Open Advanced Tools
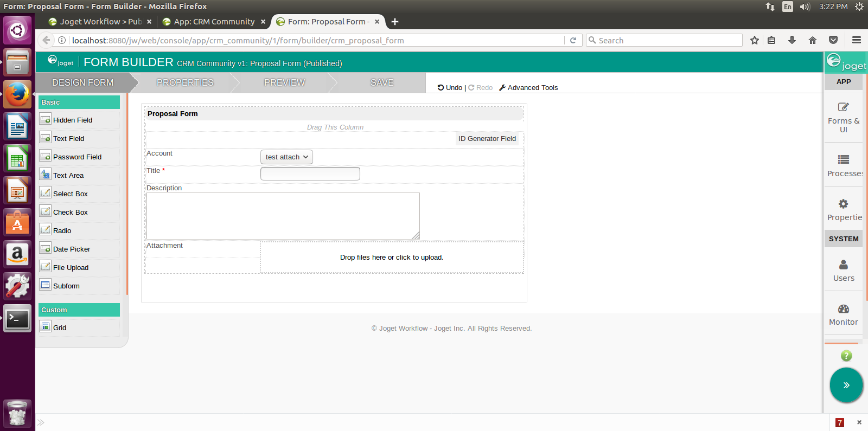 click(x=528, y=87)
